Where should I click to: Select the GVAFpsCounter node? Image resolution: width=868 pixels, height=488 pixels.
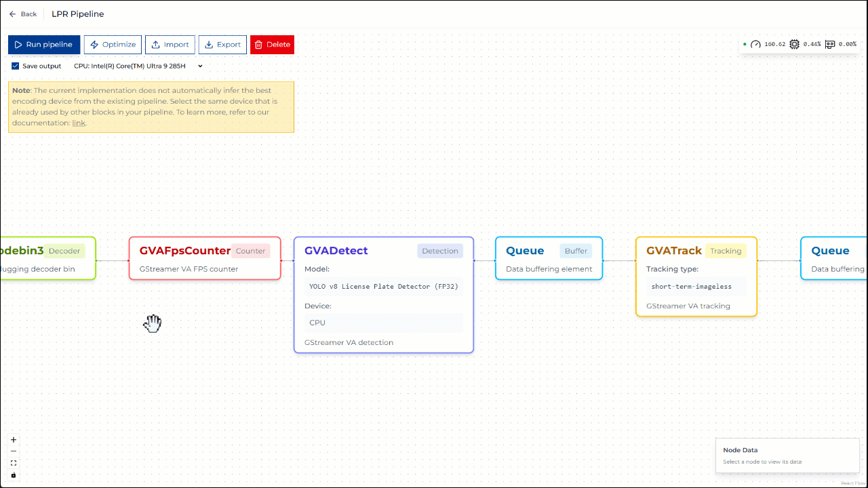pos(184,251)
